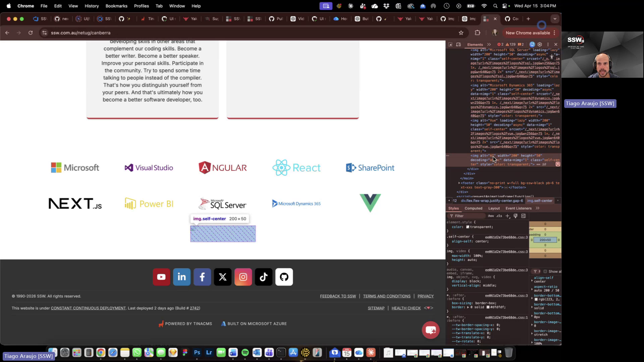
Task: Click the AI icon on the selected img node
Action: [558, 164]
